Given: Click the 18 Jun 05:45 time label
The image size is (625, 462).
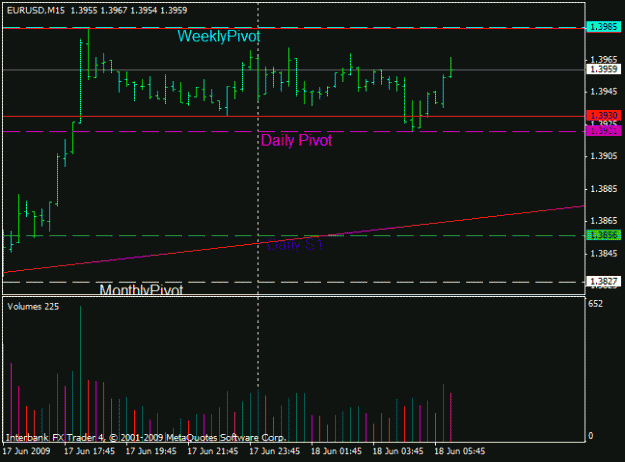Looking at the screenshot, I should [x=460, y=451].
